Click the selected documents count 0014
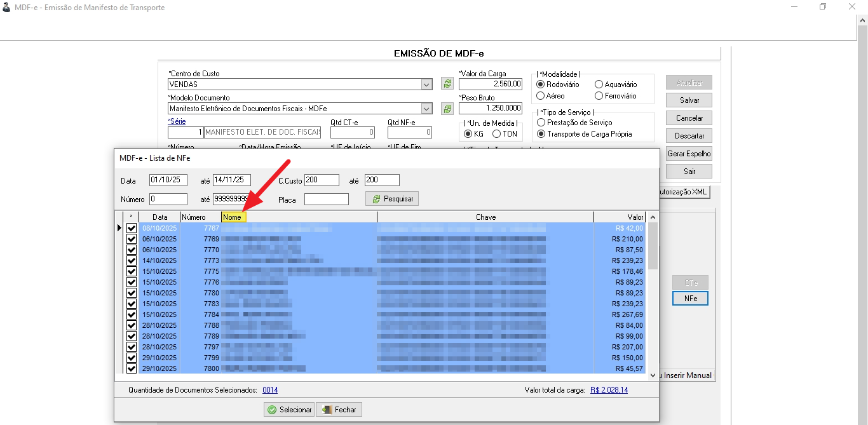This screenshot has width=868, height=425. [x=270, y=390]
